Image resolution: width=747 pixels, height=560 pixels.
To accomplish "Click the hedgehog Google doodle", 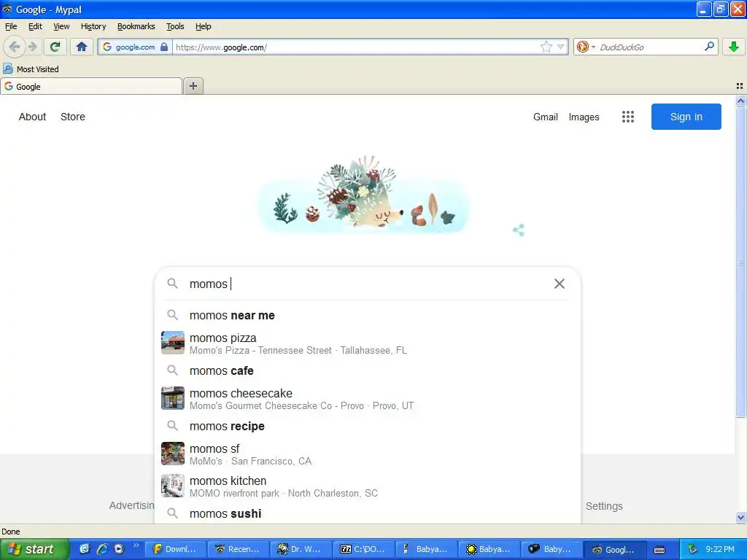I will (364, 194).
